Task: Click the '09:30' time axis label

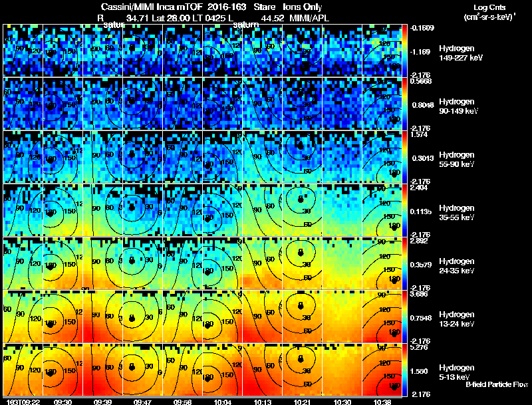Action: tap(63, 402)
